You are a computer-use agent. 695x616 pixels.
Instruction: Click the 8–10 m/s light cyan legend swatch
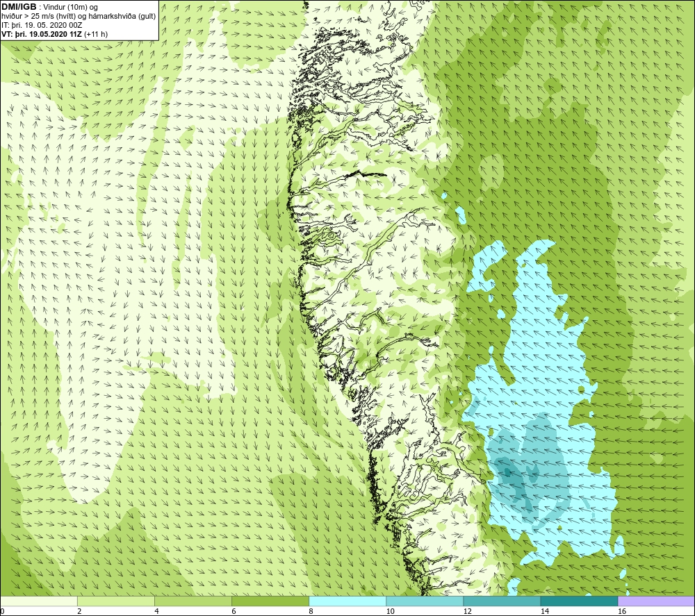[347, 601]
